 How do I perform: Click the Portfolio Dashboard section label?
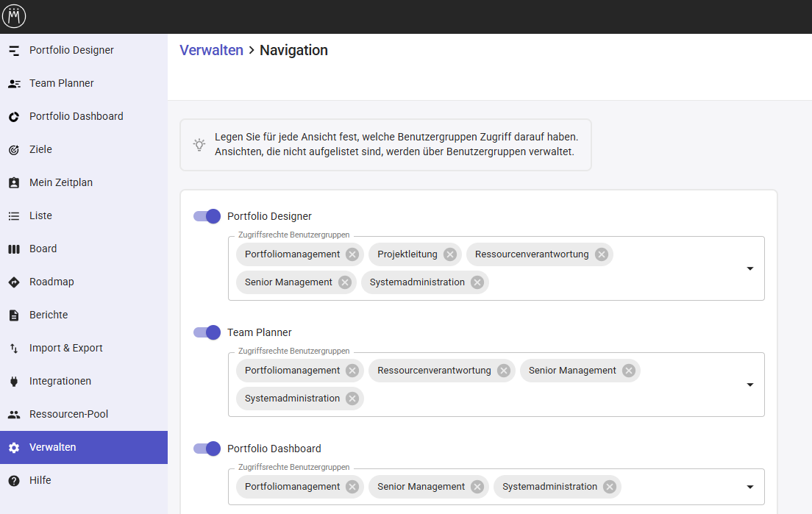click(x=274, y=449)
